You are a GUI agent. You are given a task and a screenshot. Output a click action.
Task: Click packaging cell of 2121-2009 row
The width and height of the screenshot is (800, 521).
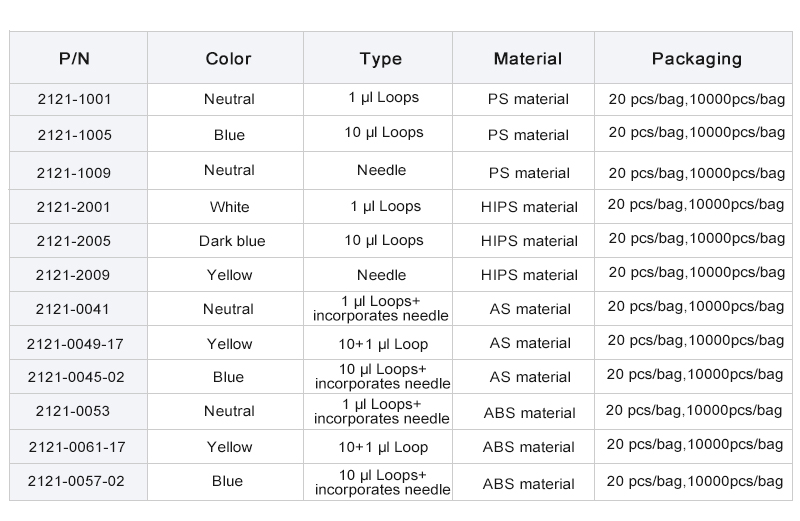696,273
